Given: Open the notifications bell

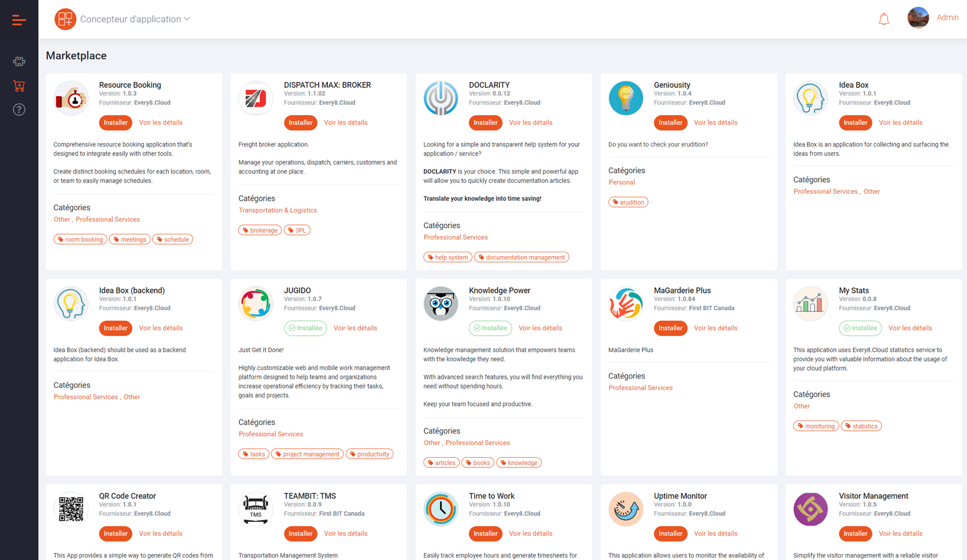Looking at the screenshot, I should [x=884, y=19].
